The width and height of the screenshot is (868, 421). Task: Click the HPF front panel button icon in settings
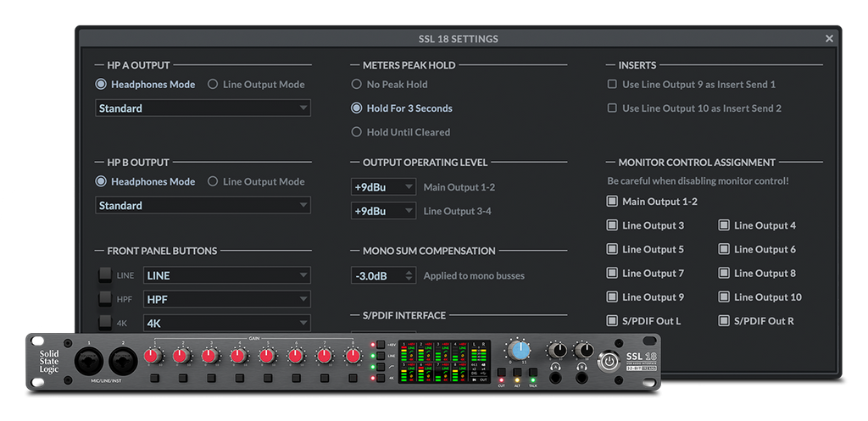point(105,299)
